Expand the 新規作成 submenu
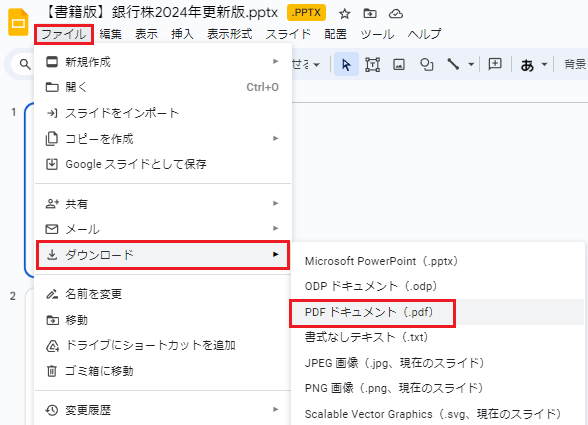588x425 pixels. tap(163, 62)
